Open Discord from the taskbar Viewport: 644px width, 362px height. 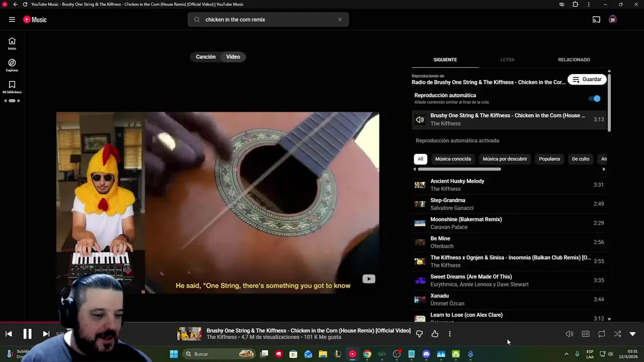point(426,354)
